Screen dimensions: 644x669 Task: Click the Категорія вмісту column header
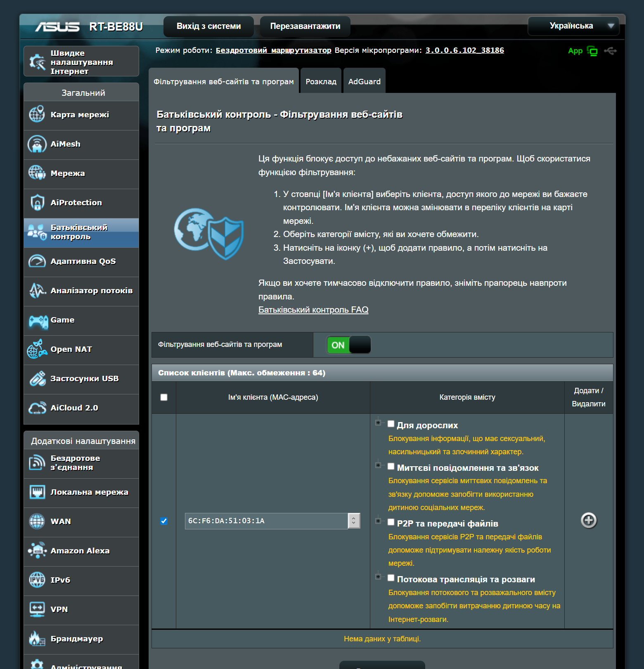pos(467,397)
